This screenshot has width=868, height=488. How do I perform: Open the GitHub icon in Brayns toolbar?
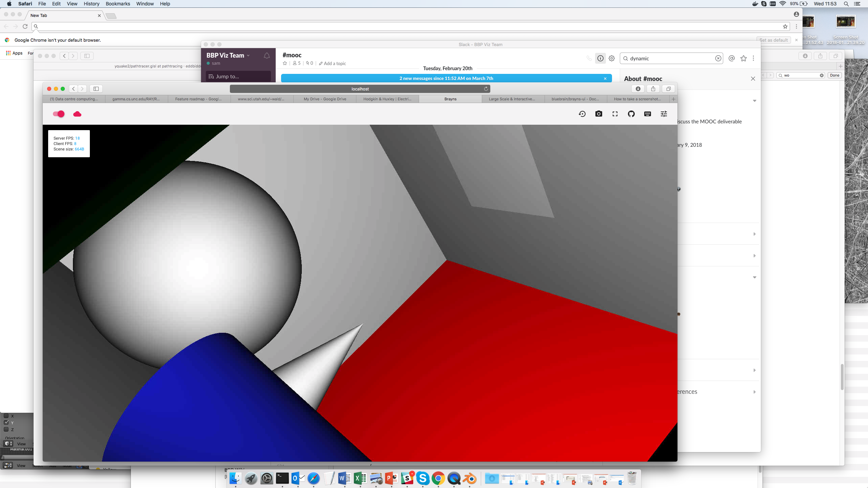pyautogui.click(x=631, y=114)
